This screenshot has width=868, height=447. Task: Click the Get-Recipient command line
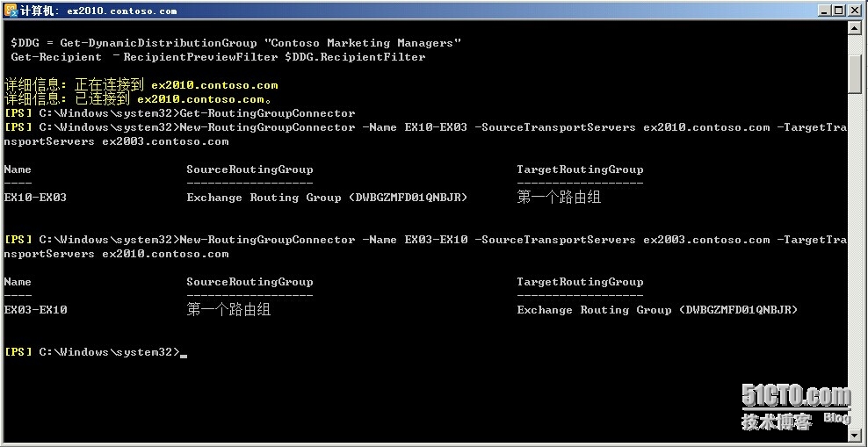[x=218, y=57]
